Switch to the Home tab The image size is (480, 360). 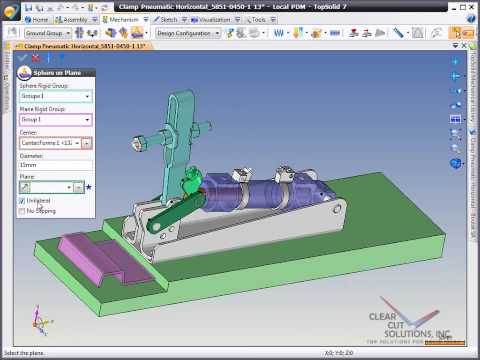(x=36, y=20)
